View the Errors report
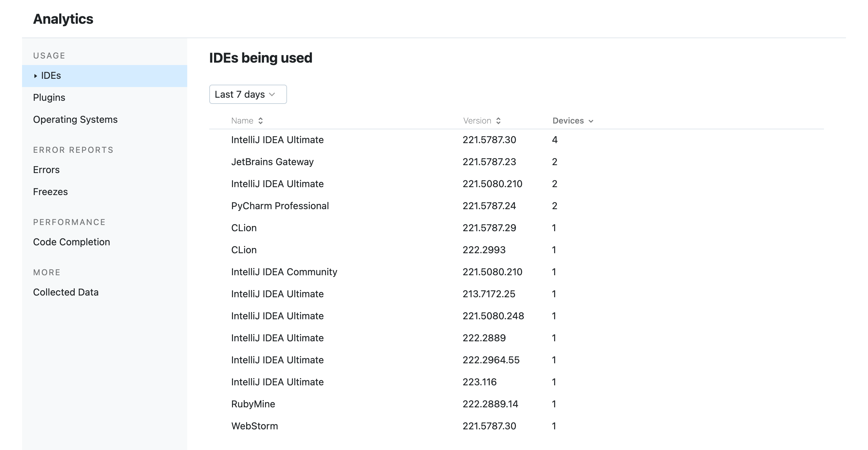868x450 pixels. click(x=46, y=170)
